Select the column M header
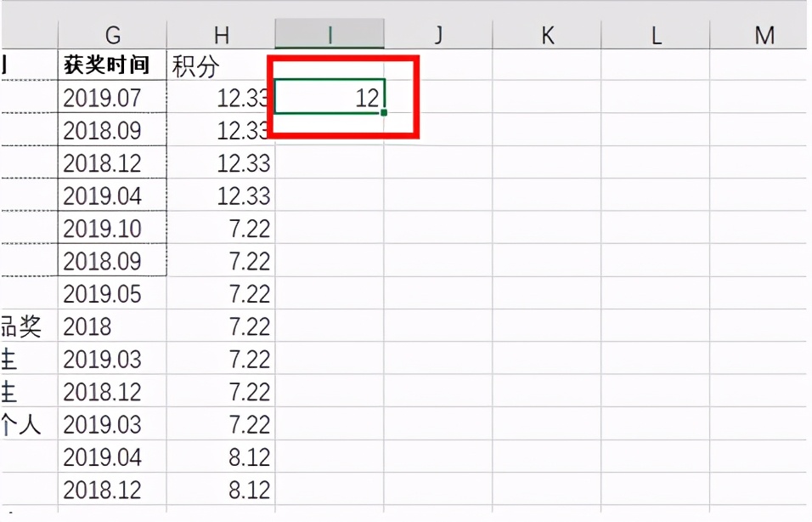Screen dimensions: 812x522 point(764,35)
